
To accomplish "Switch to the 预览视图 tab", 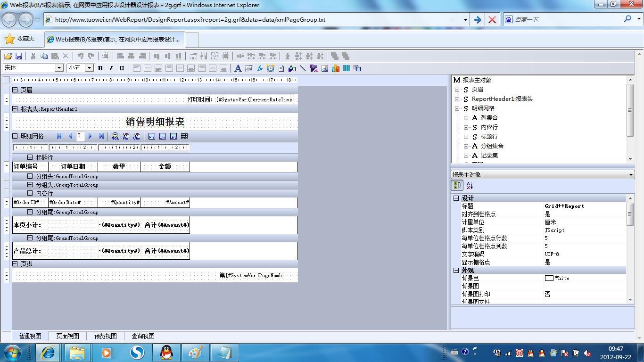I will coord(105,336).
